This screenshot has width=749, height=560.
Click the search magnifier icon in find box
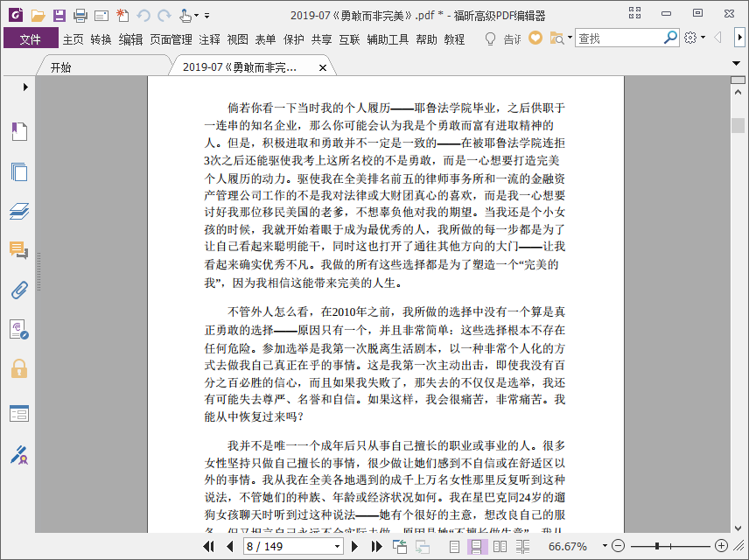670,38
